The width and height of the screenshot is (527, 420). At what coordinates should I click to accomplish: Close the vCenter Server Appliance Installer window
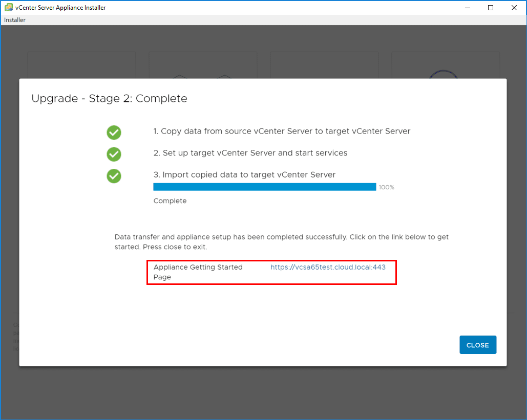click(x=514, y=7)
